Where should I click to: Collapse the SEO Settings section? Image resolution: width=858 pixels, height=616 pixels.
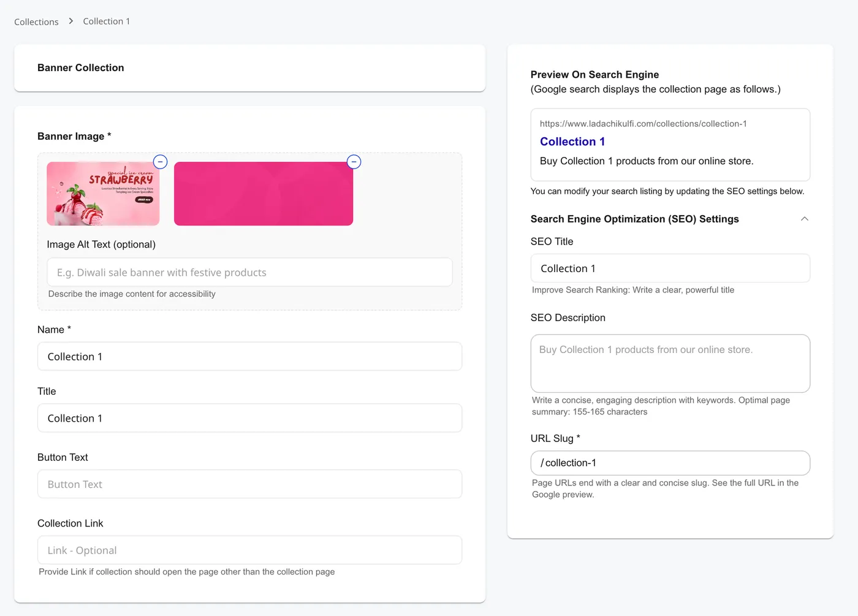(x=804, y=219)
